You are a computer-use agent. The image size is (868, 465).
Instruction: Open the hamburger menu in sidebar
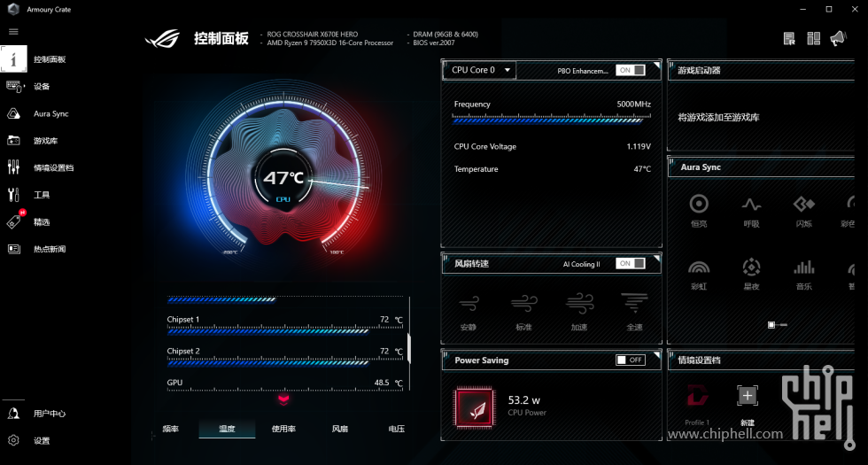pos(13,32)
